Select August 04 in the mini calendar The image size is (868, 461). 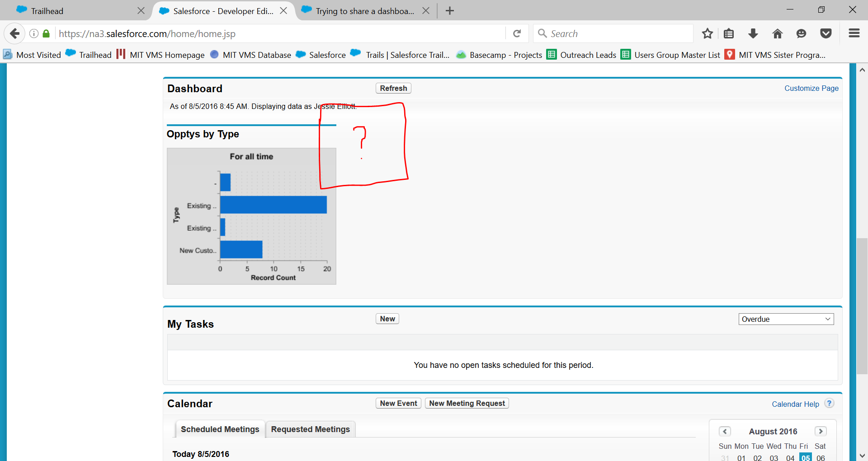(790, 457)
